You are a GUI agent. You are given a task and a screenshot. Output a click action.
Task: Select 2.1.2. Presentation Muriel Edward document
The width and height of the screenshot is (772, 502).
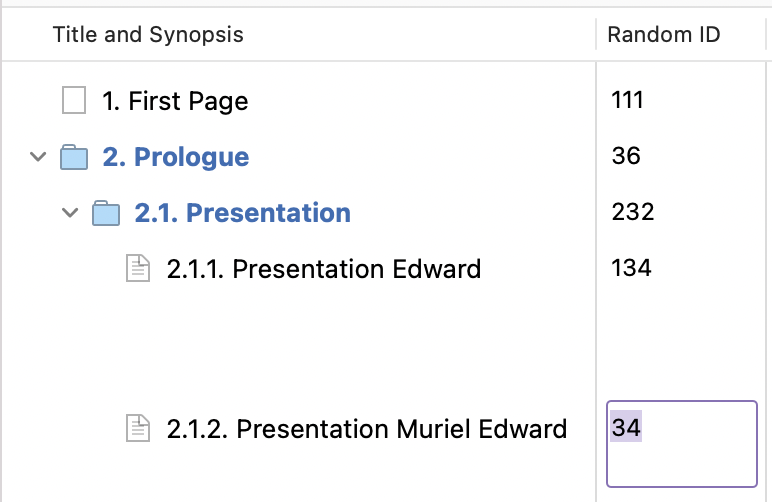tap(367, 429)
